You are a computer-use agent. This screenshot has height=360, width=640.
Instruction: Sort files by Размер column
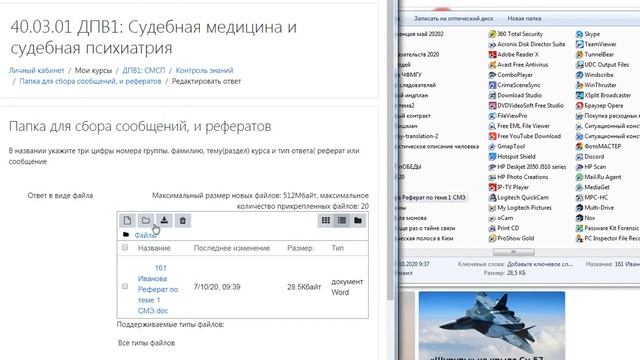click(x=300, y=248)
